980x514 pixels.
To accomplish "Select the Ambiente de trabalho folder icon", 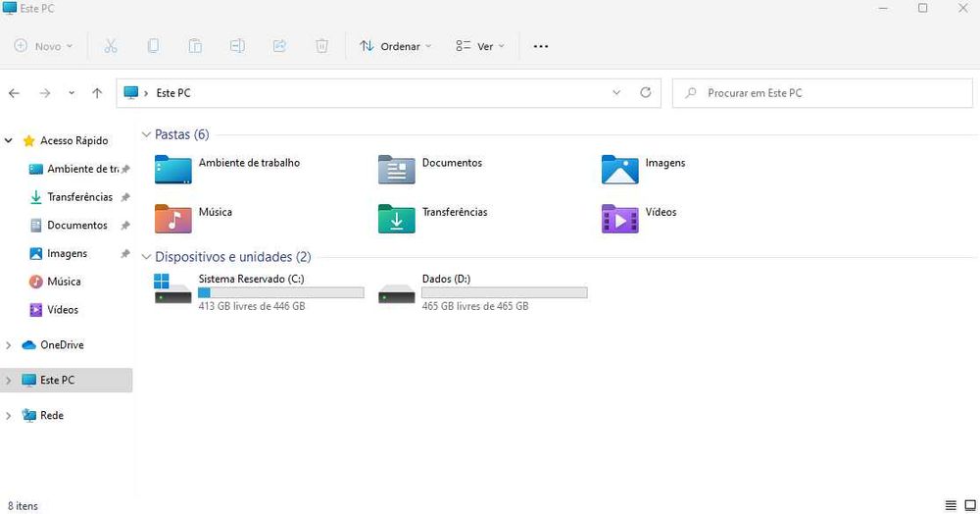I will [x=173, y=169].
